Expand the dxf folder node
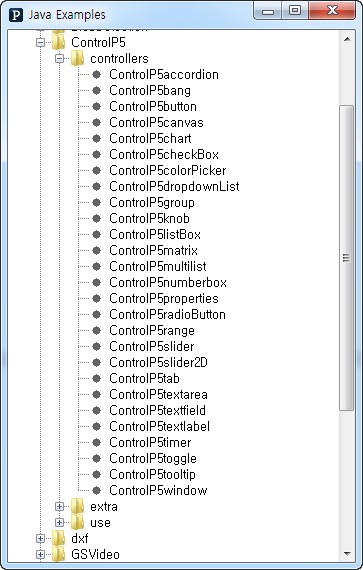Screen dimensions: 363x570 pos(40,538)
